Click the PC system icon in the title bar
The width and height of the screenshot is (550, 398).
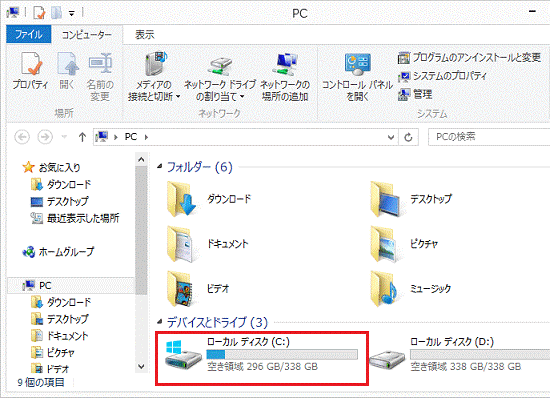point(13,13)
